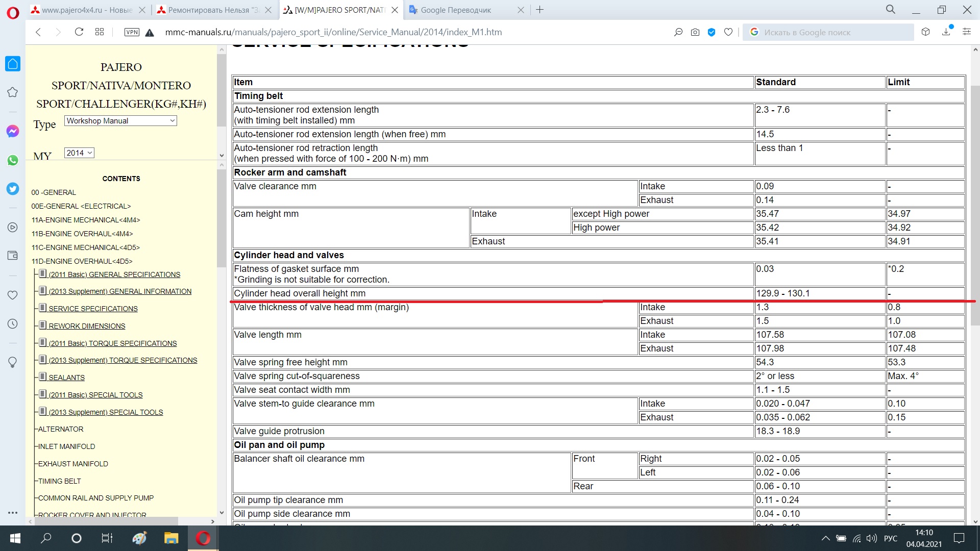Open Easy Setup sliders icon
Screen dimensions: 980x551
(966, 32)
